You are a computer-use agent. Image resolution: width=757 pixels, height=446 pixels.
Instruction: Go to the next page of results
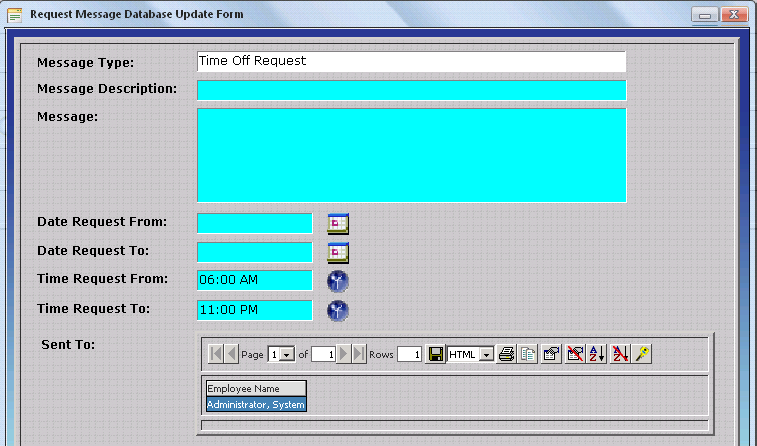[344, 354]
